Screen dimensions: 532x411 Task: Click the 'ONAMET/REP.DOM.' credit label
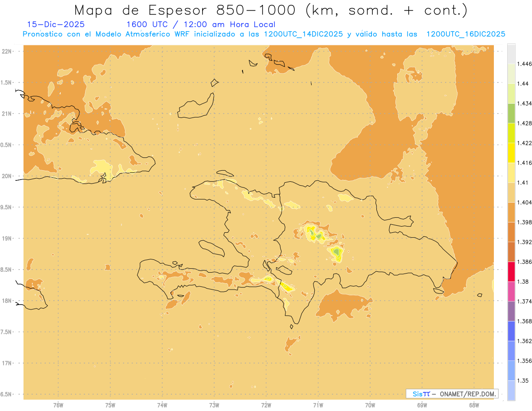click(468, 394)
